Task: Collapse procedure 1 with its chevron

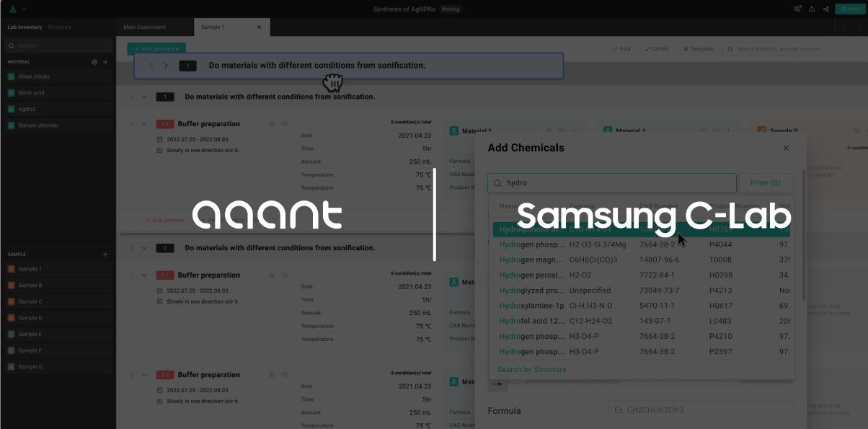Action: (144, 97)
